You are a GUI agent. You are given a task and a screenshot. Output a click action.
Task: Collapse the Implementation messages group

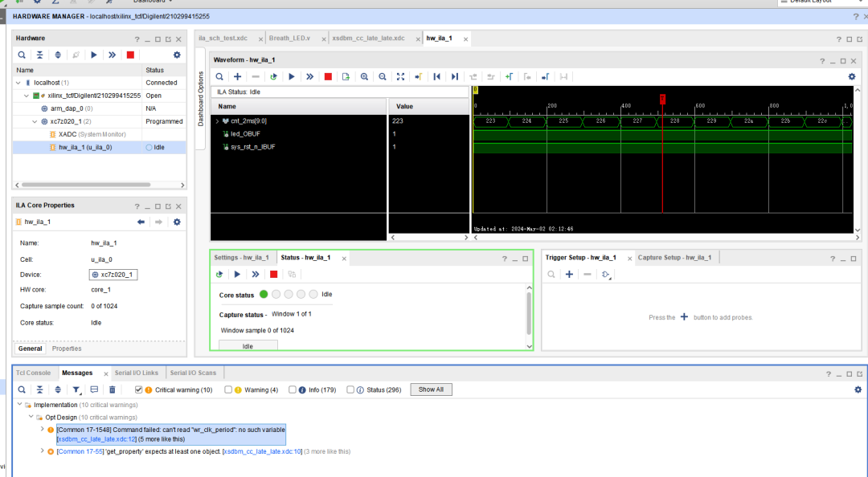(20, 405)
